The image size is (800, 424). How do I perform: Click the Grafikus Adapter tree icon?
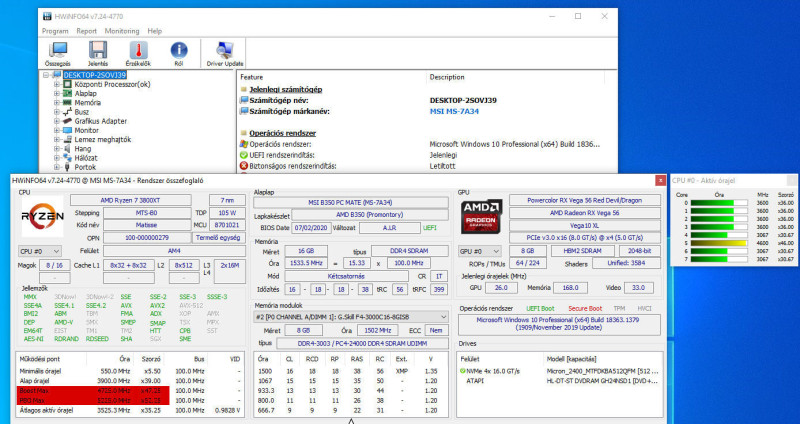67,121
